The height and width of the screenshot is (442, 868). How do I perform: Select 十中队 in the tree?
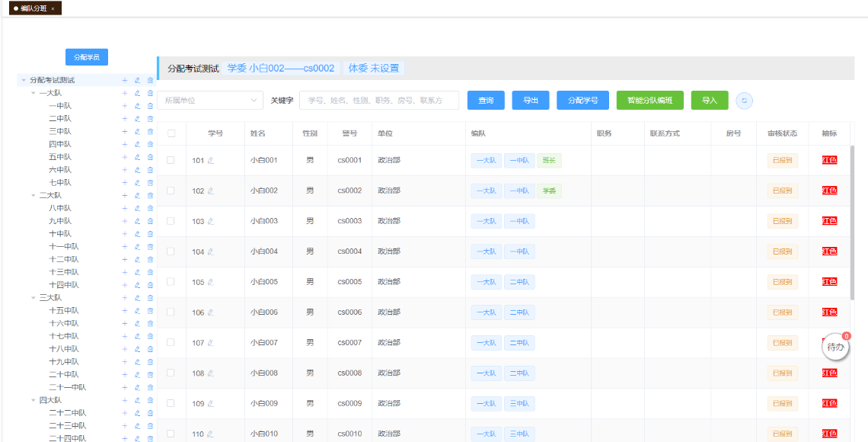60,234
